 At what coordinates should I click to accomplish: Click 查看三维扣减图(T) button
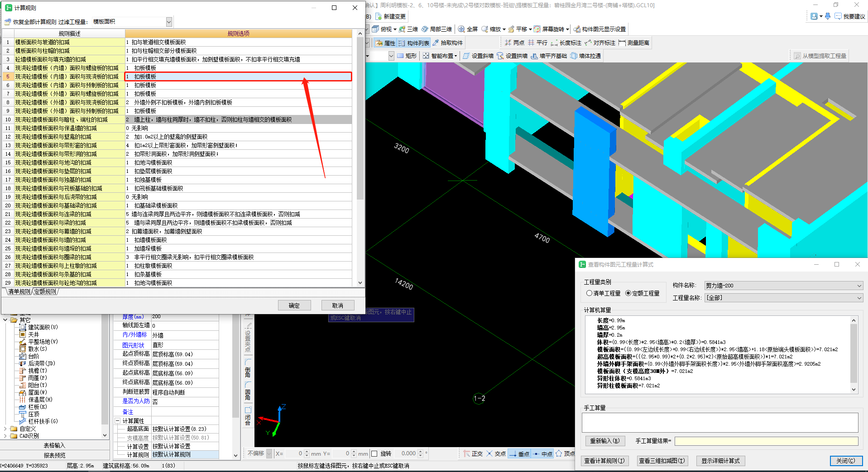tap(662, 461)
